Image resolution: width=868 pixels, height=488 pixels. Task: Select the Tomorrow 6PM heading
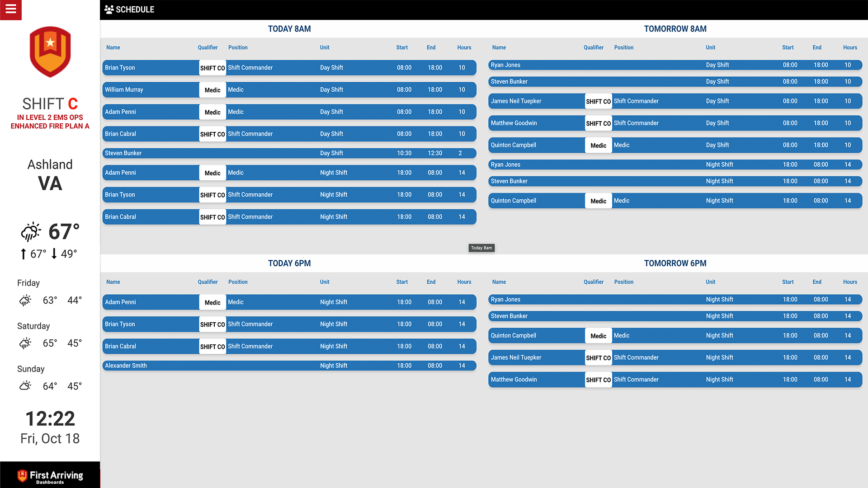point(675,263)
